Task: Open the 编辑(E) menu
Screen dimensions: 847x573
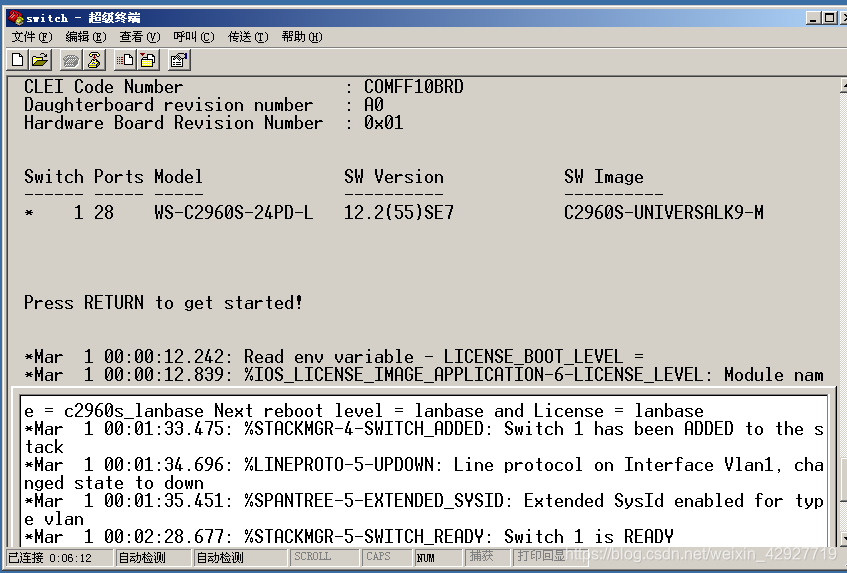Action: point(85,37)
